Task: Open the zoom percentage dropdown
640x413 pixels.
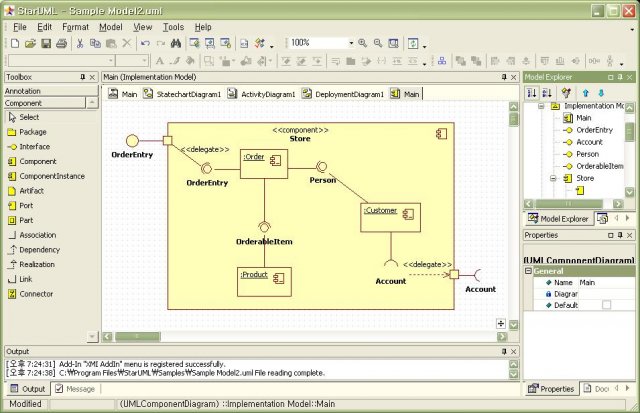Action: tap(351, 44)
